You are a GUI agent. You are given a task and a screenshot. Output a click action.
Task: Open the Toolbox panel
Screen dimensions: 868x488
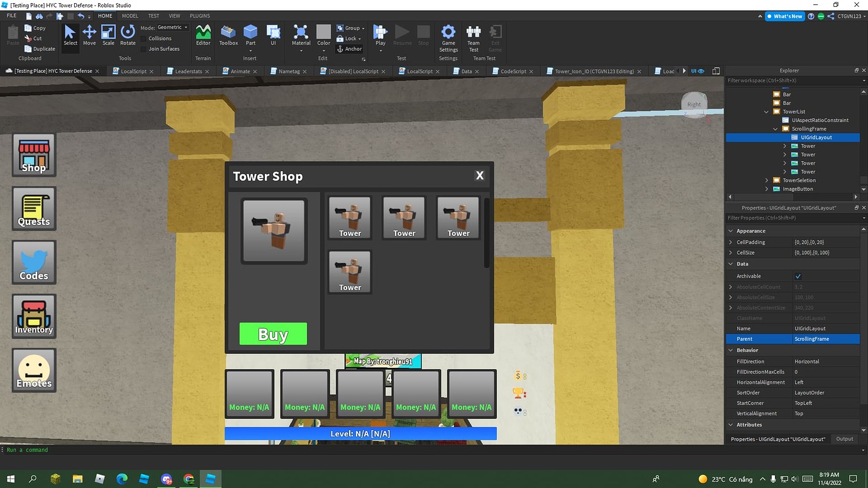[x=228, y=36]
